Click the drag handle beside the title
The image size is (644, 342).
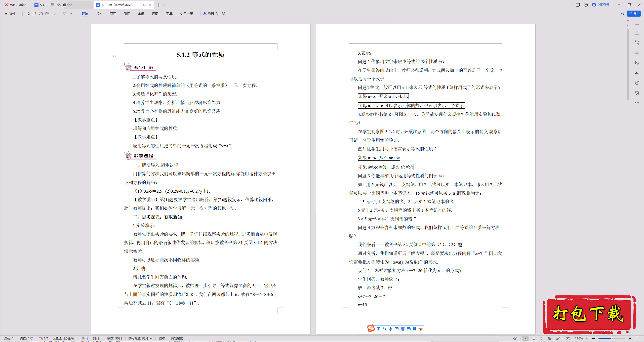(x=114, y=57)
